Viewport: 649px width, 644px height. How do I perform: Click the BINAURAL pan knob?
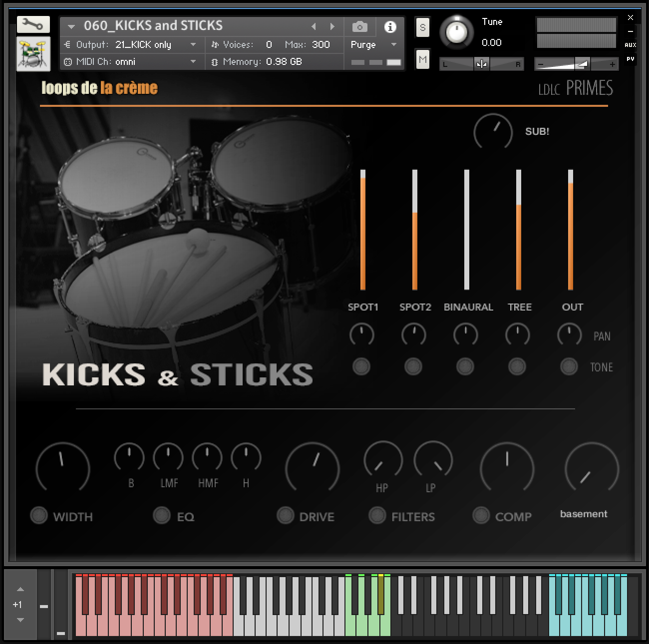[x=466, y=334]
